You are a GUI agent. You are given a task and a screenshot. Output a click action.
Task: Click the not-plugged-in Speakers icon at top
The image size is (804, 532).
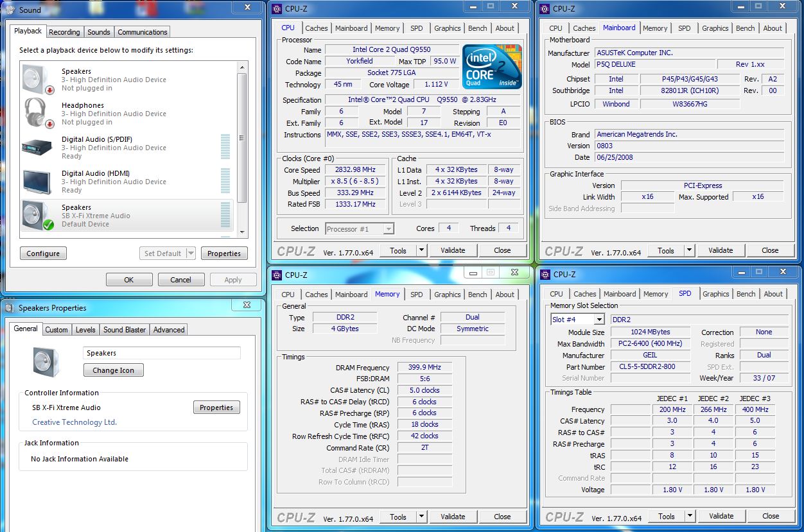(36, 80)
